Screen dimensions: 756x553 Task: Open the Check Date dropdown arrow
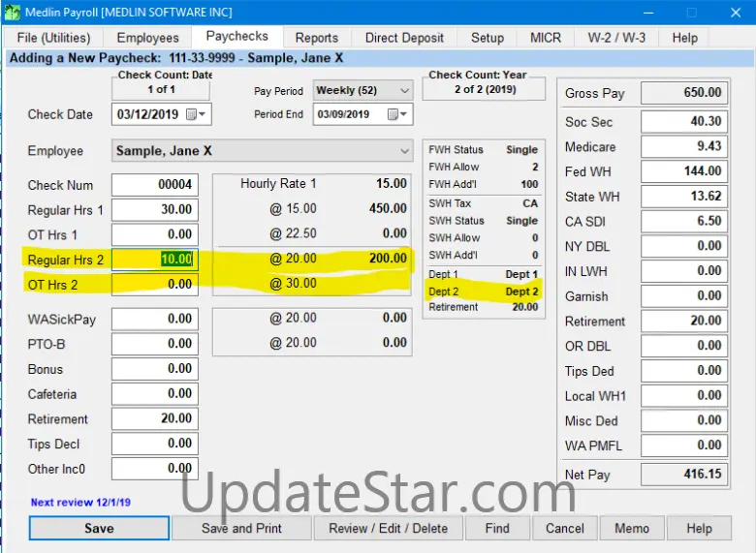tap(203, 114)
